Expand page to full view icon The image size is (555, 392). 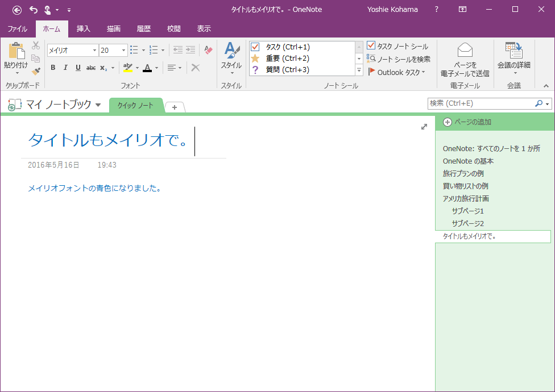pos(424,127)
